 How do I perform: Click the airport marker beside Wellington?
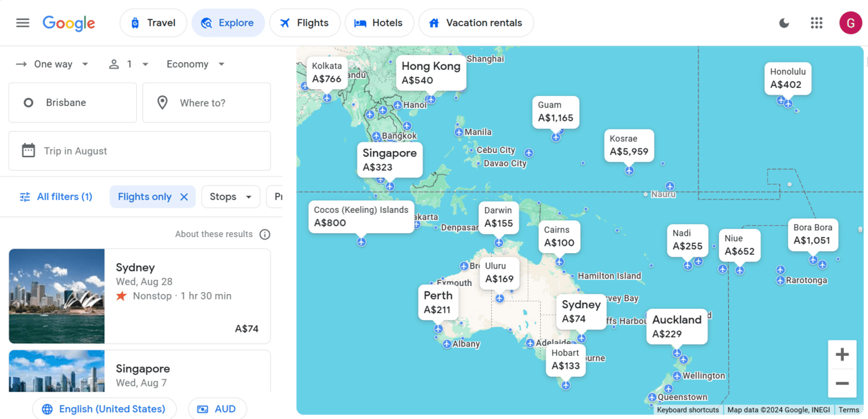[x=678, y=376]
